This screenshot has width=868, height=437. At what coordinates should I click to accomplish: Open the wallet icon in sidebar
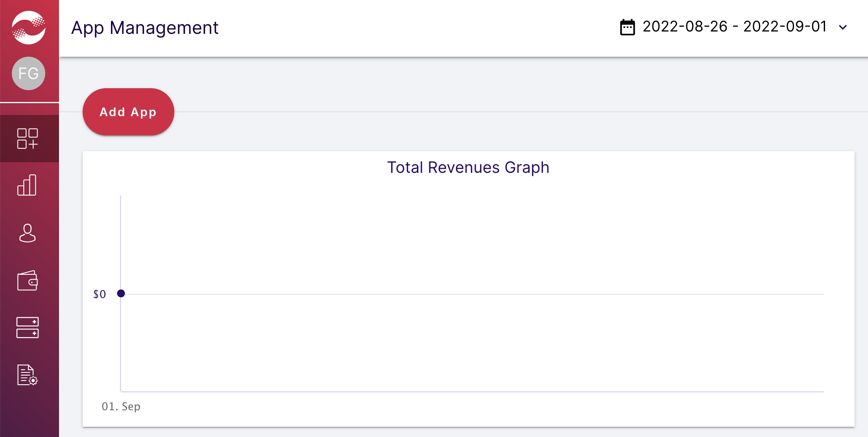(x=28, y=280)
